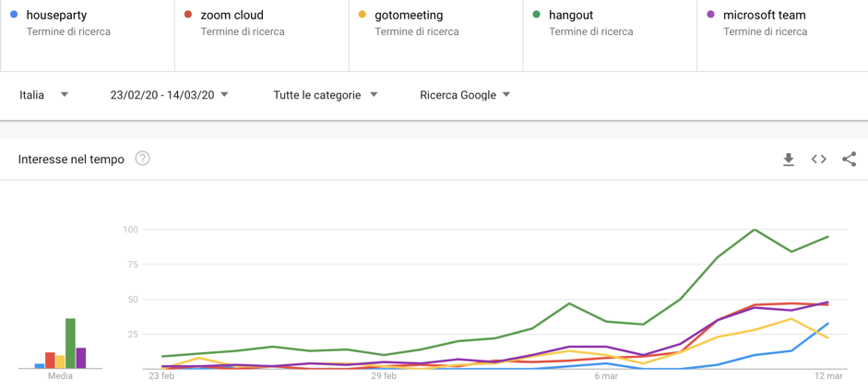
Task: Open the embed code icon
Action: [819, 160]
